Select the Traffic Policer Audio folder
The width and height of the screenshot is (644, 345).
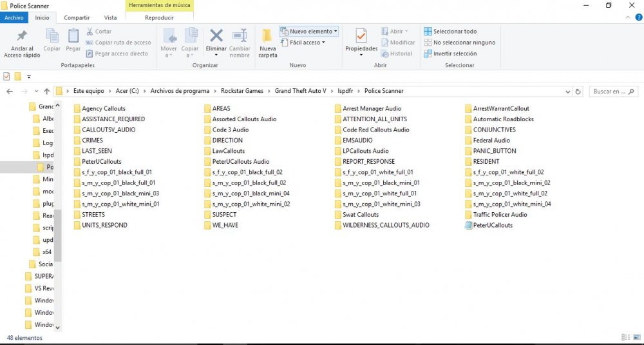coord(496,215)
